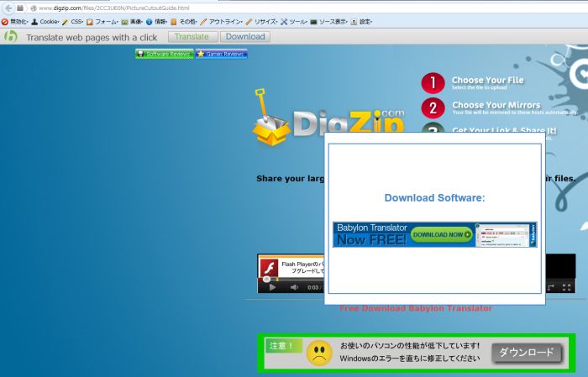Click the sad yellow smiley face icon
The height and width of the screenshot is (377, 588).
coord(318,353)
